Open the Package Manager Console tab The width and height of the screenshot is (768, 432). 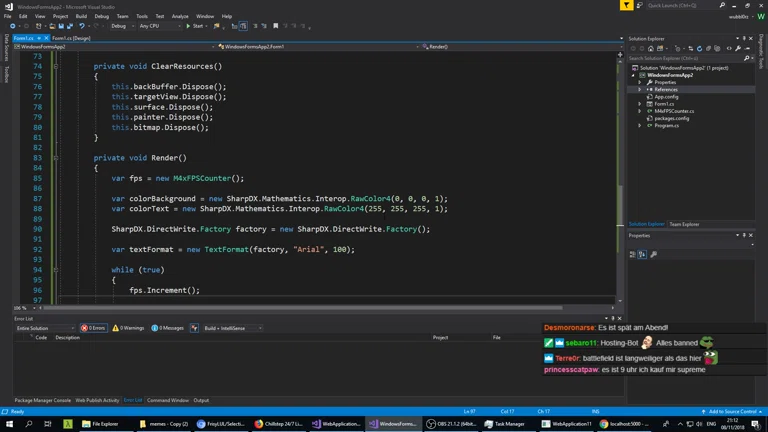[x=43, y=400]
